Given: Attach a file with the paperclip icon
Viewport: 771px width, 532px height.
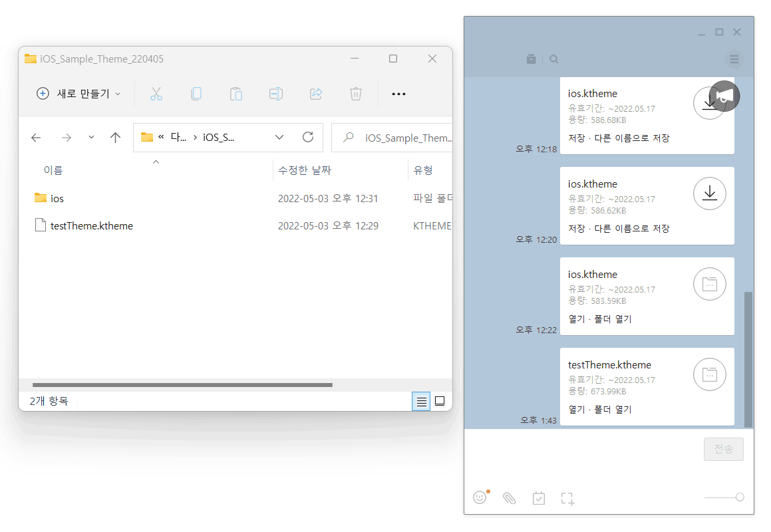Looking at the screenshot, I should coord(509,497).
